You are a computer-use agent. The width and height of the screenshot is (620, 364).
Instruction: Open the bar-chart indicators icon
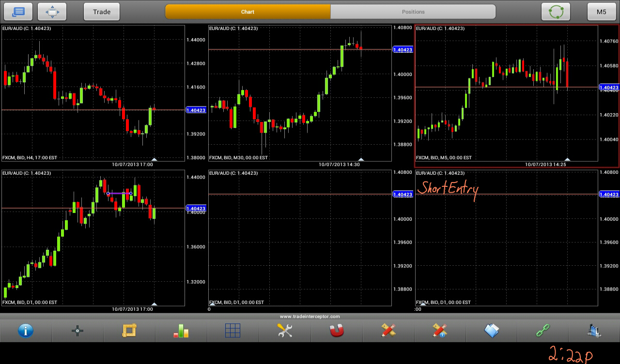coord(181,331)
